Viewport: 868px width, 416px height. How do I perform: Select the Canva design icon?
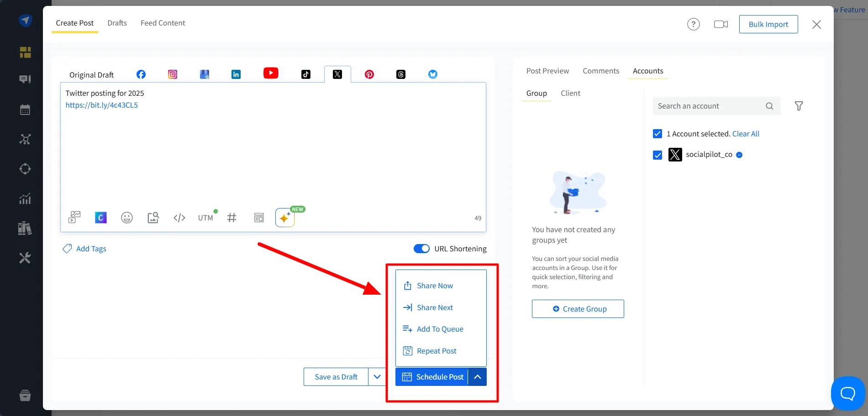click(x=100, y=217)
